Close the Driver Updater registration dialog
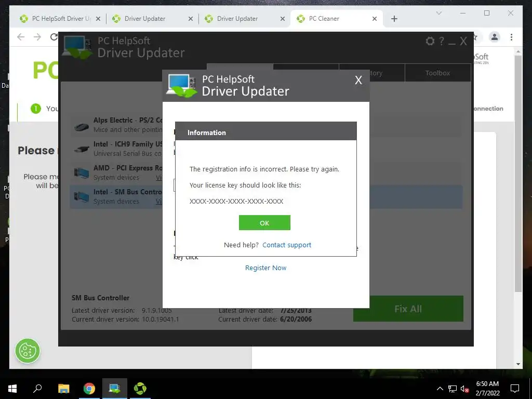This screenshot has height=399, width=532. pyautogui.click(x=358, y=80)
